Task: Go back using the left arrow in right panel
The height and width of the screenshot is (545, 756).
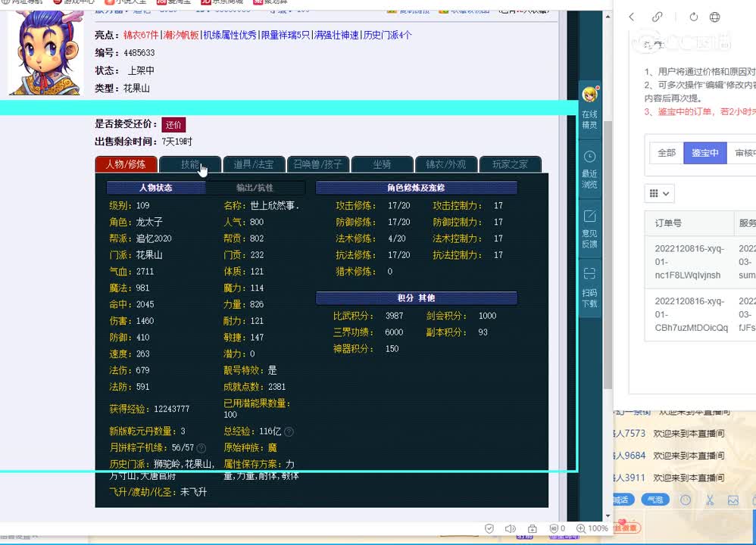Action: (632, 17)
